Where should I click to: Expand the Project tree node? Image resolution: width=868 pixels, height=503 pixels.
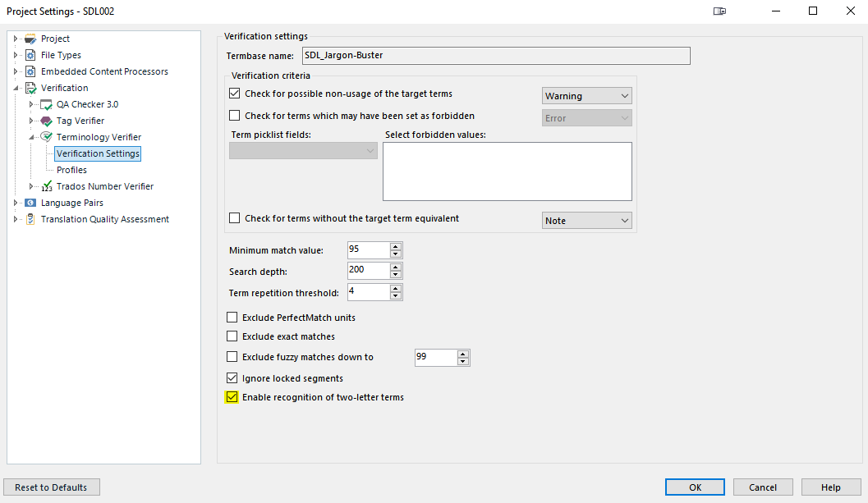click(x=16, y=39)
